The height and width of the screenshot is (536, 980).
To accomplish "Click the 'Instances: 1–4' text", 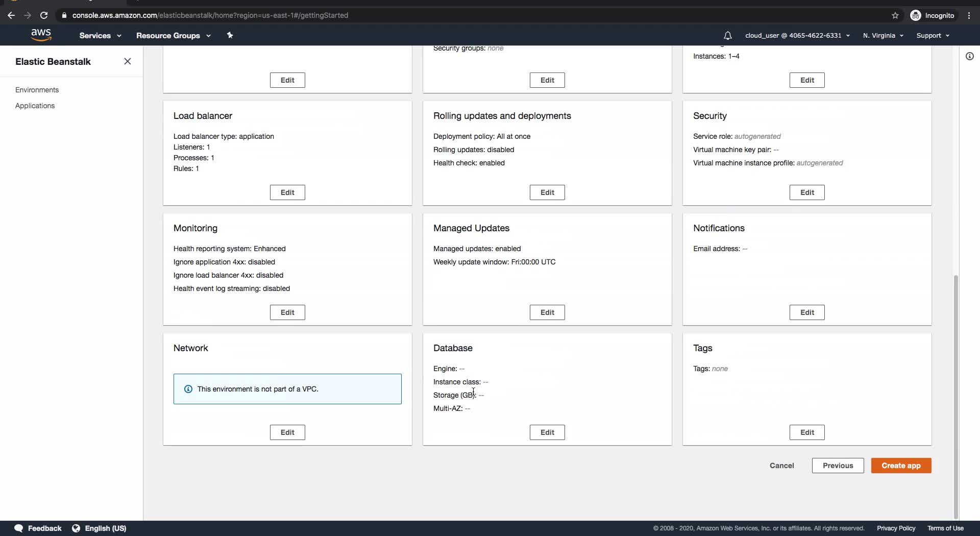I will (x=716, y=56).
